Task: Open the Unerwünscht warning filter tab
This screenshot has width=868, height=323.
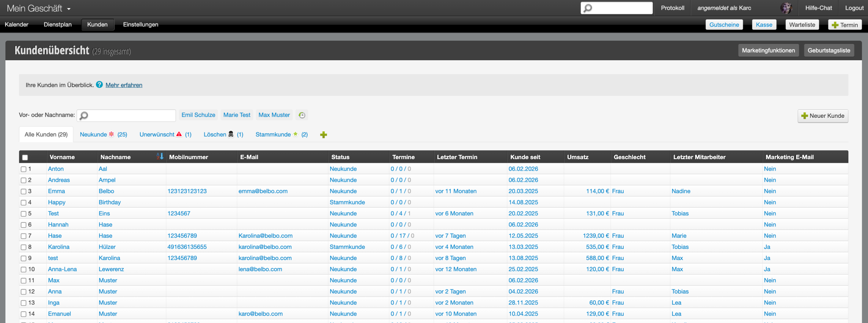Action: point(165,134)
